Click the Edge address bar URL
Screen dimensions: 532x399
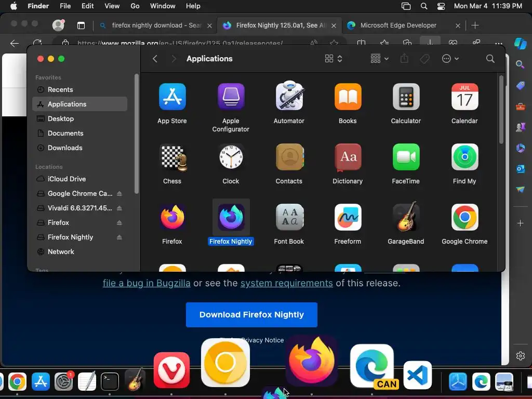pyautogui.click(x=180, y=43)
